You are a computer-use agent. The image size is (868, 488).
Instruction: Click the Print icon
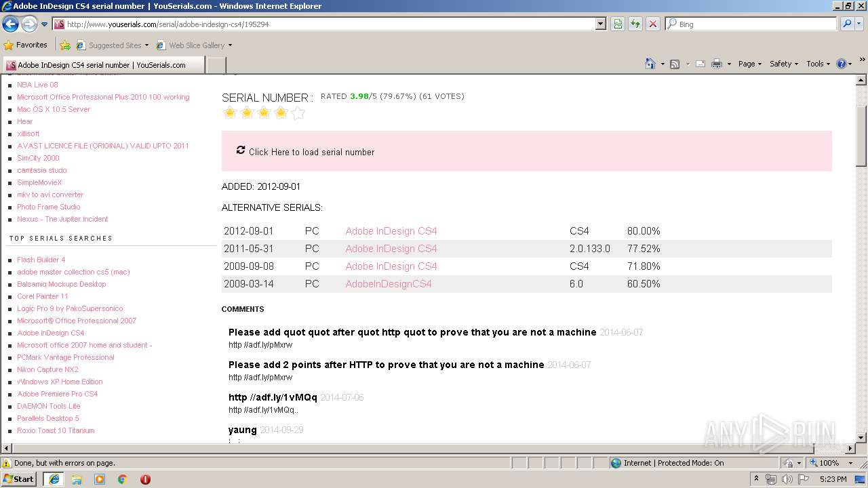coord(717,64)
